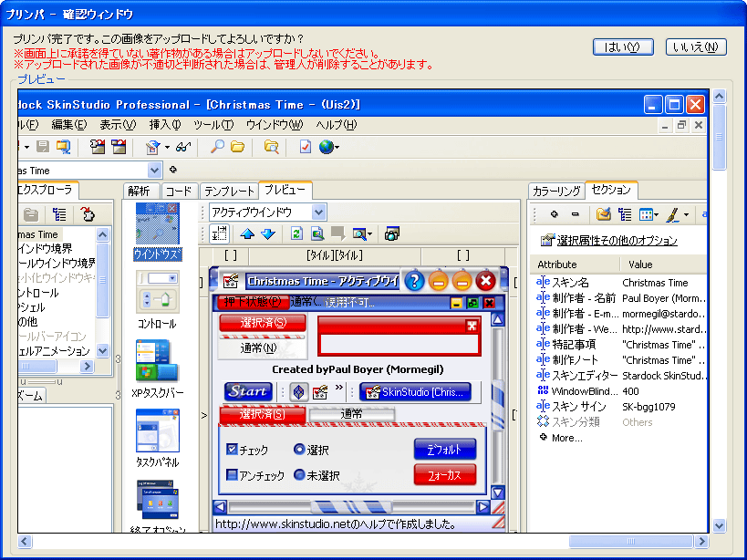
Task: Click the blue question mark help button
Action: (x=414, y=281)
